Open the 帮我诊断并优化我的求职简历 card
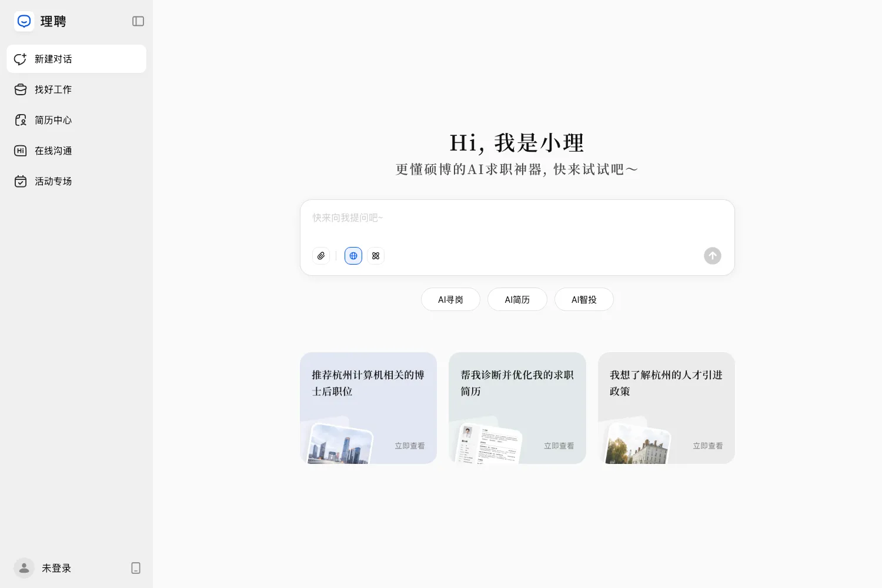882x588 pixels. 517,408
